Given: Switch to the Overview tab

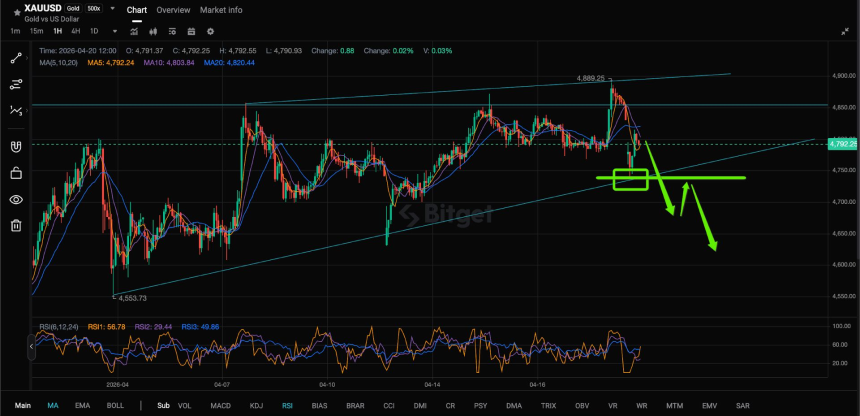Looking at the screenshot, I should coord(173,10).
